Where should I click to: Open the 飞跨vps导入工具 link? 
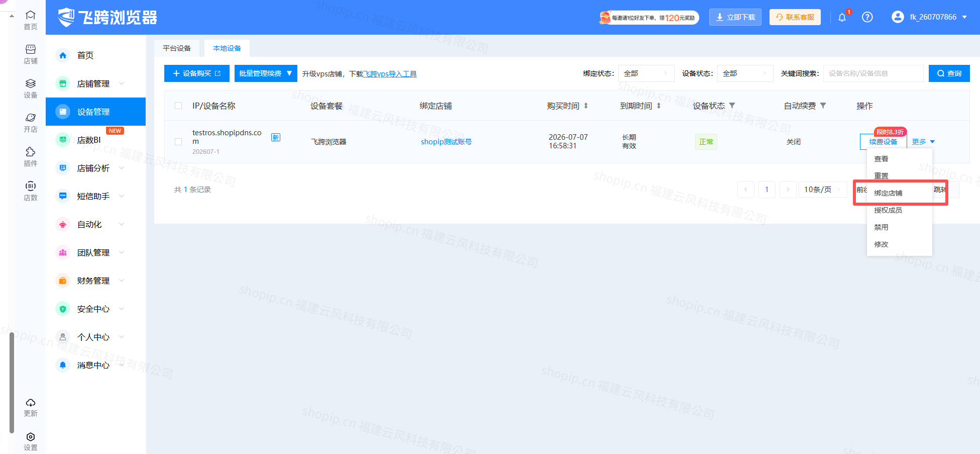pyautogui.click(x=390, y=74)
